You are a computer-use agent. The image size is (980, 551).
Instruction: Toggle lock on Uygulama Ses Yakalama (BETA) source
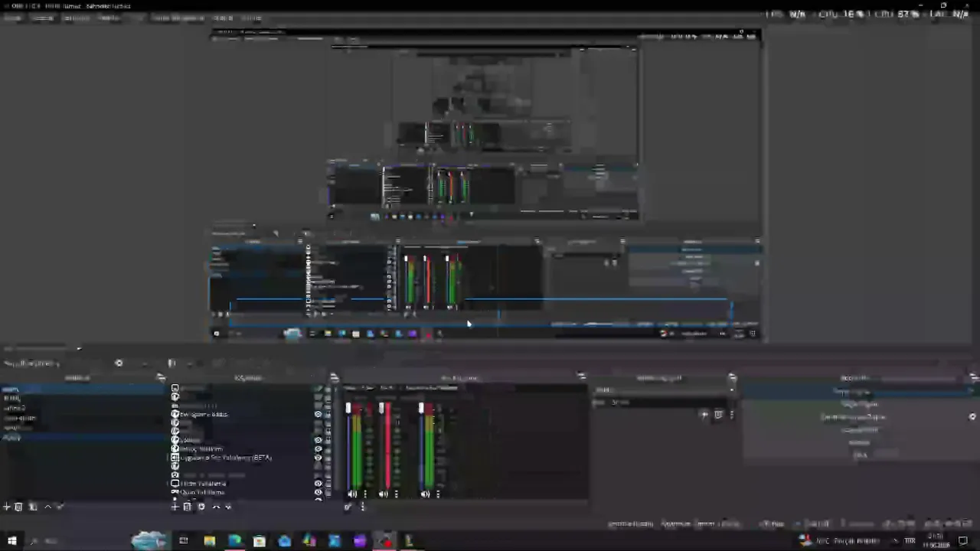point(328,458)
